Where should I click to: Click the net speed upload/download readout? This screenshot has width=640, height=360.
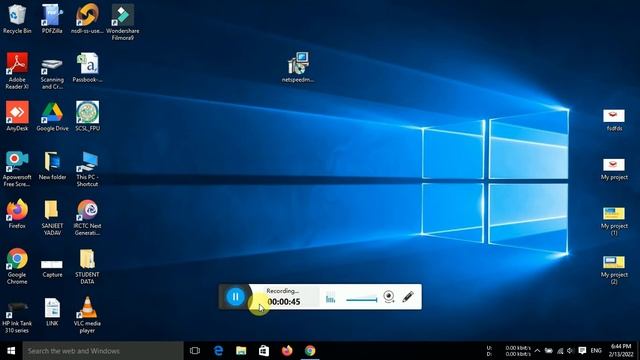[x=509, y=351]
